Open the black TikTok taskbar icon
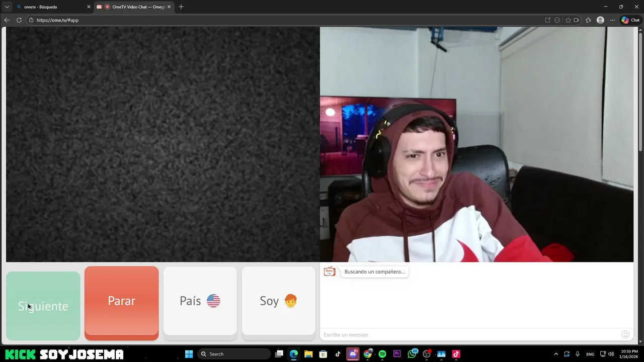 click(x=338, y=354)
